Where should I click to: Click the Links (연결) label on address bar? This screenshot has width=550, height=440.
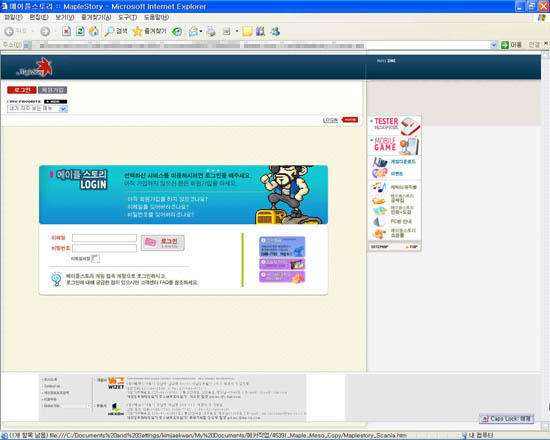tap(534, 45)
